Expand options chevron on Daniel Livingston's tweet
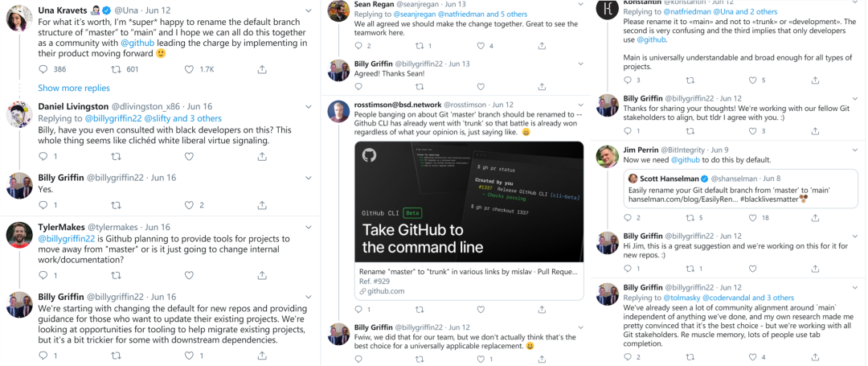868x366 pixels. pyautogui.click(x=309, y=106)
